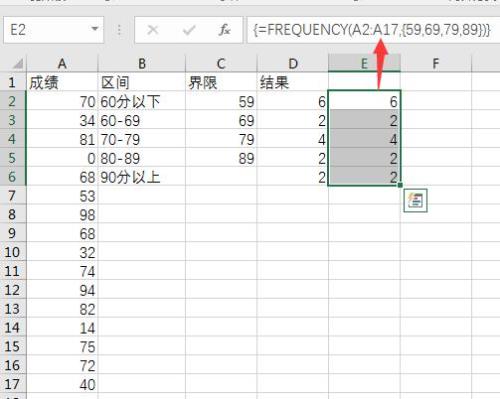Select the cell 60-69
Screen dimensions: 500x399
(142, 120)
